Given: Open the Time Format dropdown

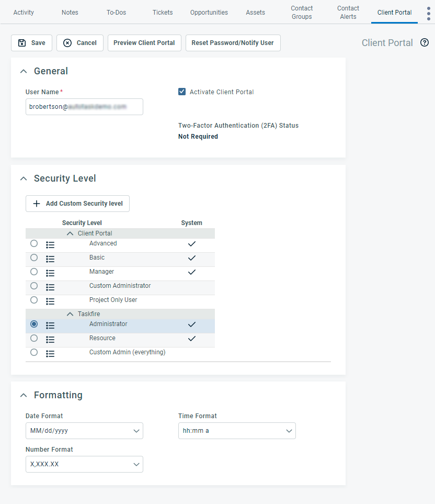Looking at the screenshot, I should 237,431.
